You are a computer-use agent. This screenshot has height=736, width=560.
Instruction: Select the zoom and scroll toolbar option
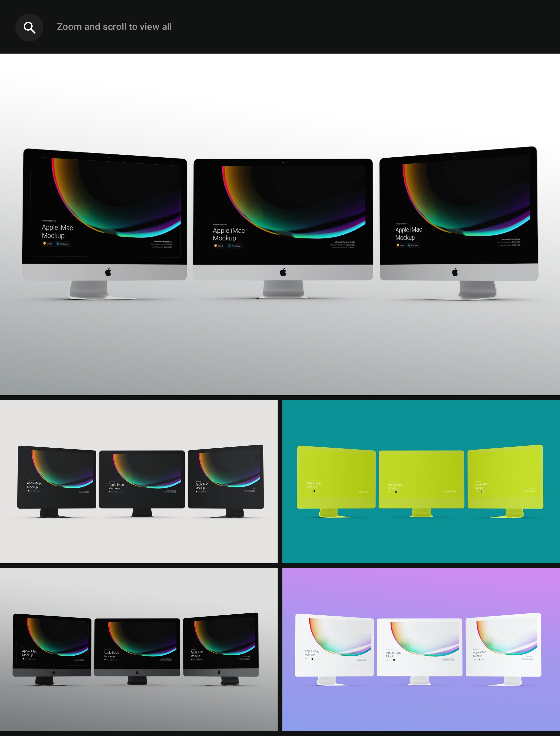[x=29, y=27]
